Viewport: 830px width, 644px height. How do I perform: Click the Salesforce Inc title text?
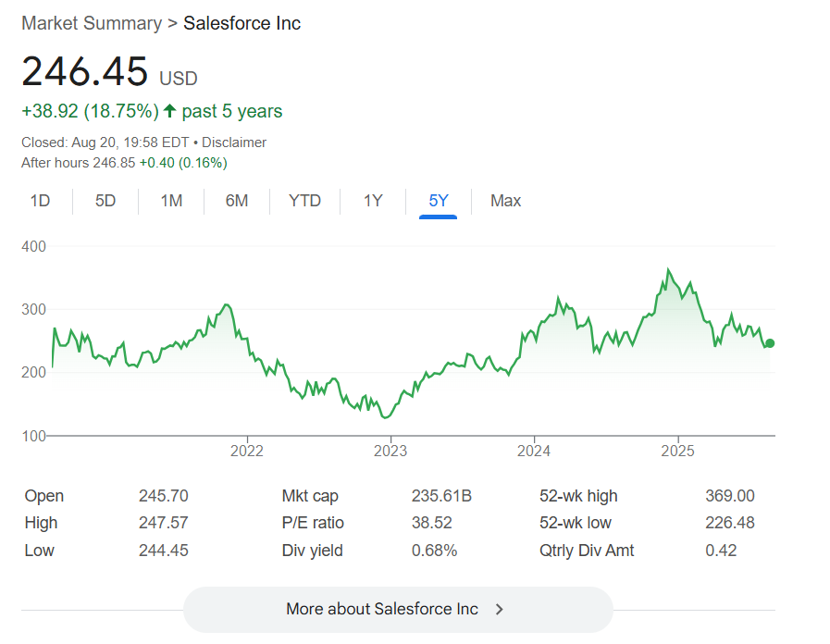242,23
